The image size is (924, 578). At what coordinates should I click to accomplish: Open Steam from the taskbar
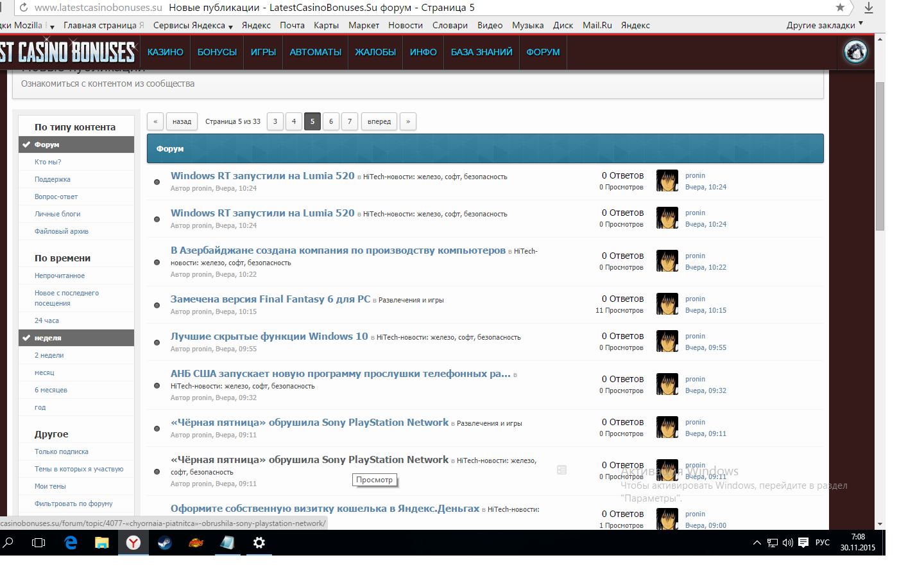[165, 543]
